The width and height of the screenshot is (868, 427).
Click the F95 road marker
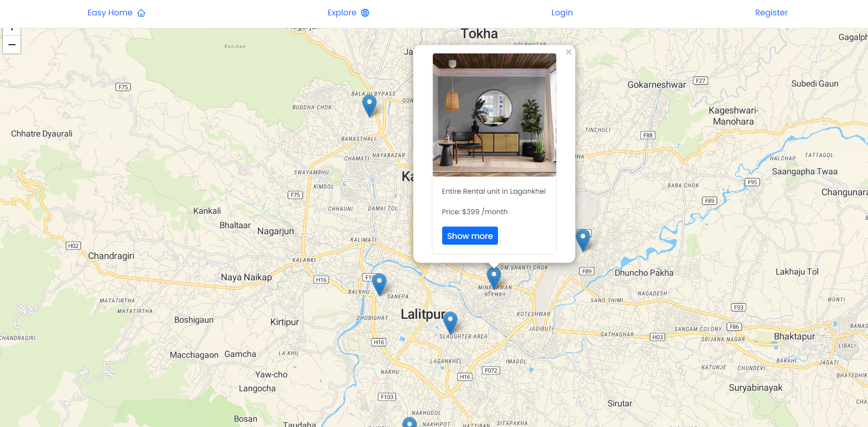click(x=752, y=182)
